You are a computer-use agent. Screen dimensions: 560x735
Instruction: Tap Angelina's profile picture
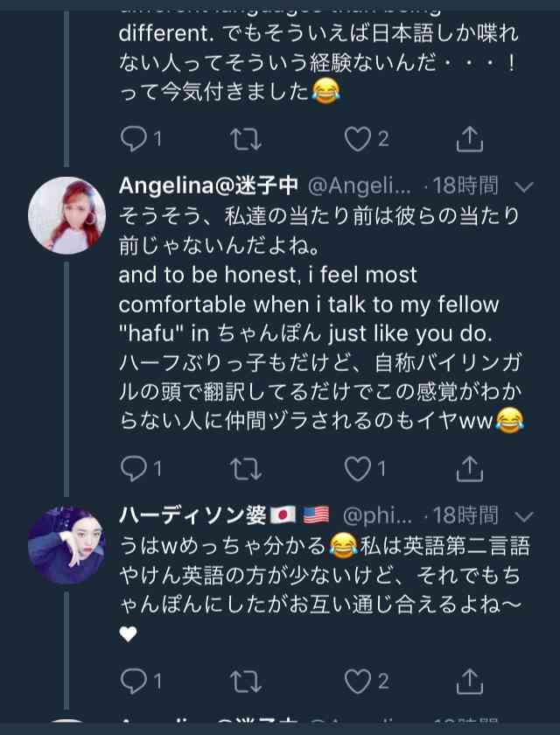(66, 214)
